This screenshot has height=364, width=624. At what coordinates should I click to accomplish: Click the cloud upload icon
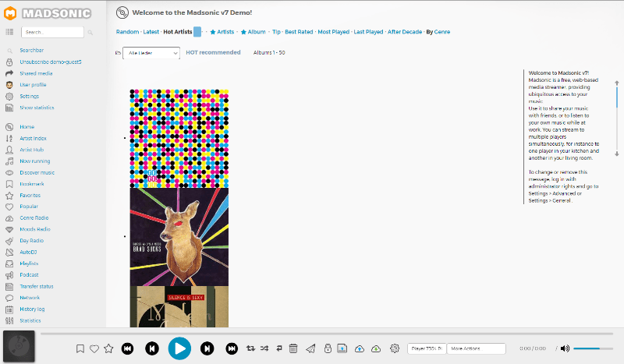click(x=360, y=349)
